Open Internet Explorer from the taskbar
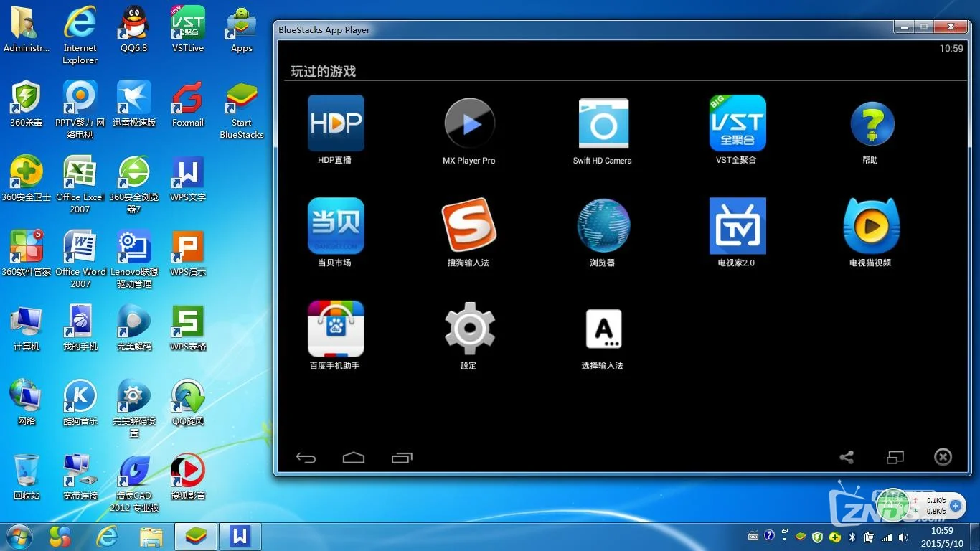This screenshot has height=551, width=980. click(107, 536)
